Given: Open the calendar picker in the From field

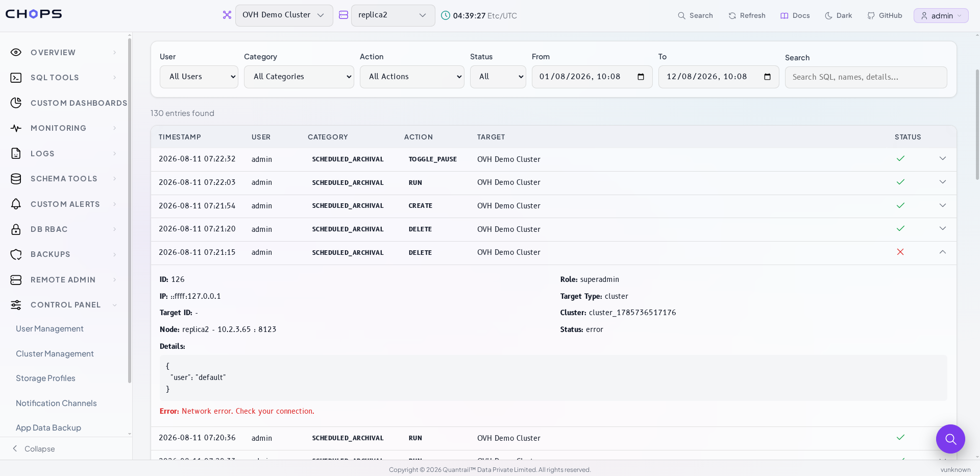Looking at the screenshot, I should coord(641,77).
